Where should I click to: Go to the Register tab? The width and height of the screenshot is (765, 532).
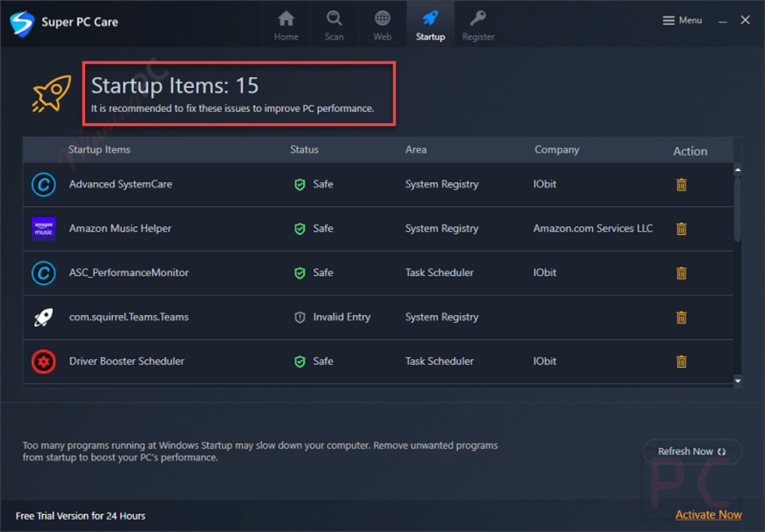pyautogui.click(x=478, y=25)
